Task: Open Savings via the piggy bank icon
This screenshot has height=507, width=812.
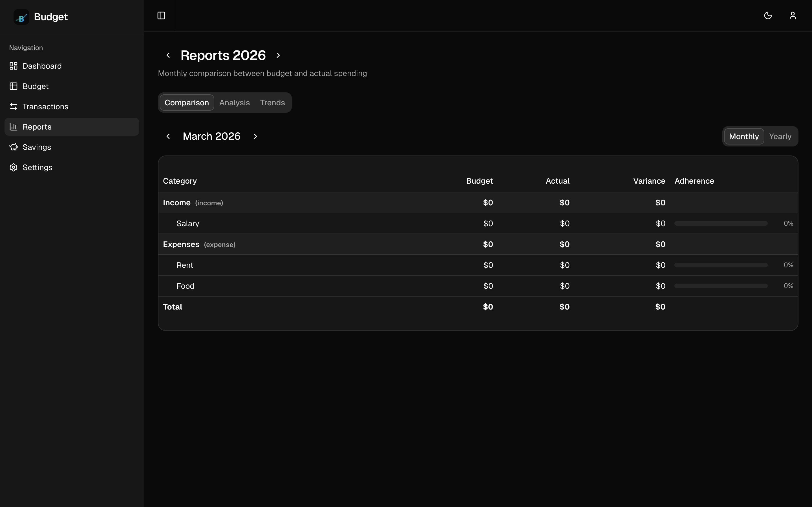Action: [13, 147]
